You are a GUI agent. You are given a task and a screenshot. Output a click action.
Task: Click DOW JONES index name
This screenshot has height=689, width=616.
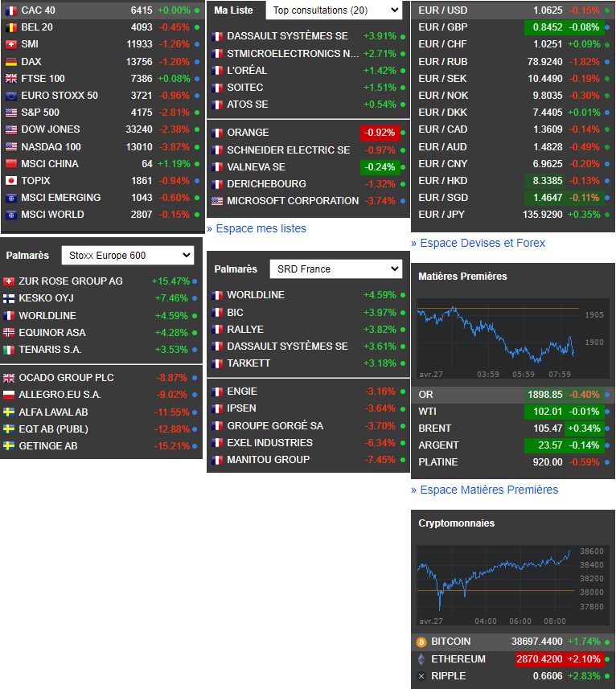tap(51, 129)
